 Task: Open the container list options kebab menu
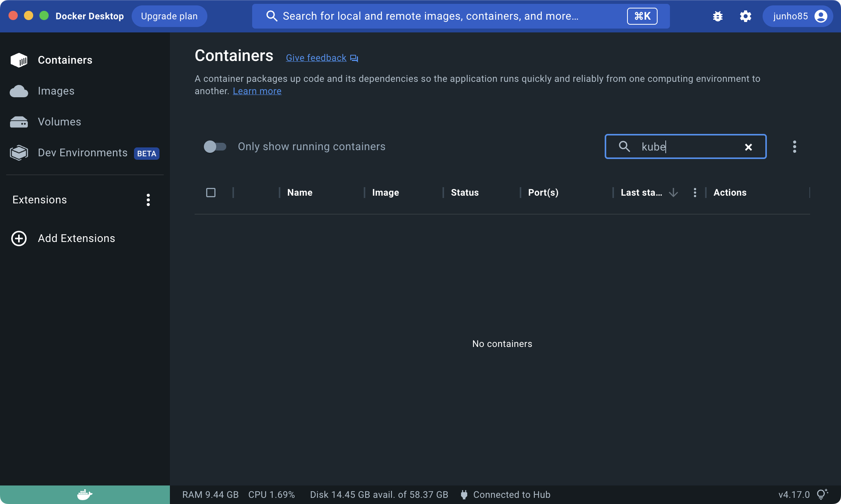[x=794, y=147]
